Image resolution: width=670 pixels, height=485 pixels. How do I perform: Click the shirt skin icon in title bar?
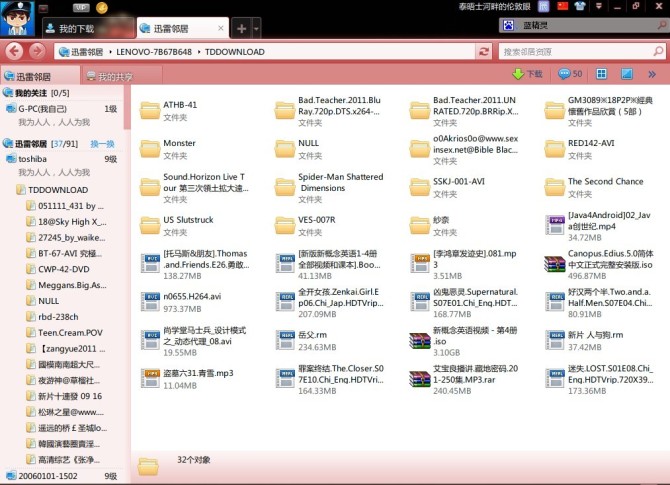pos(580,6)
